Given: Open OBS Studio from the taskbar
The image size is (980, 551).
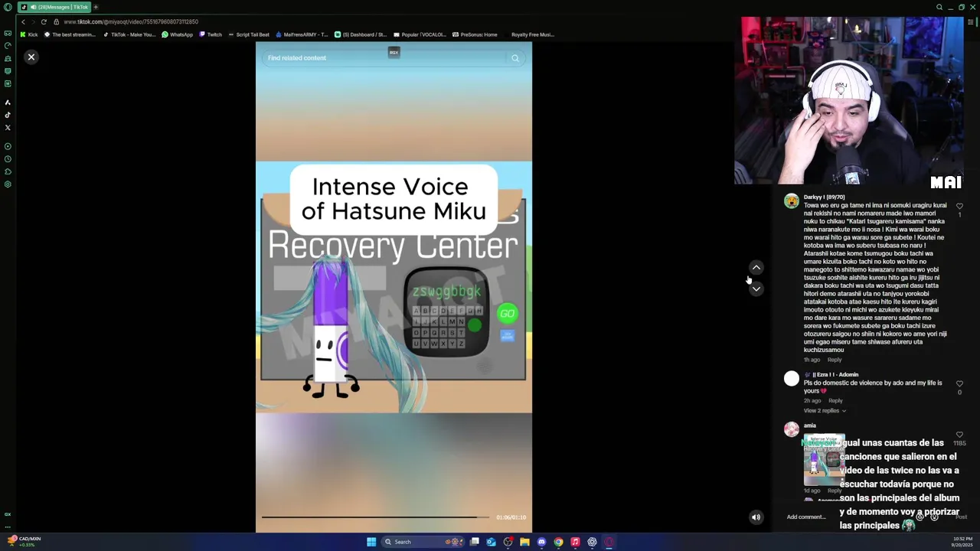Looking at the screenshot, I should point(508,542).
